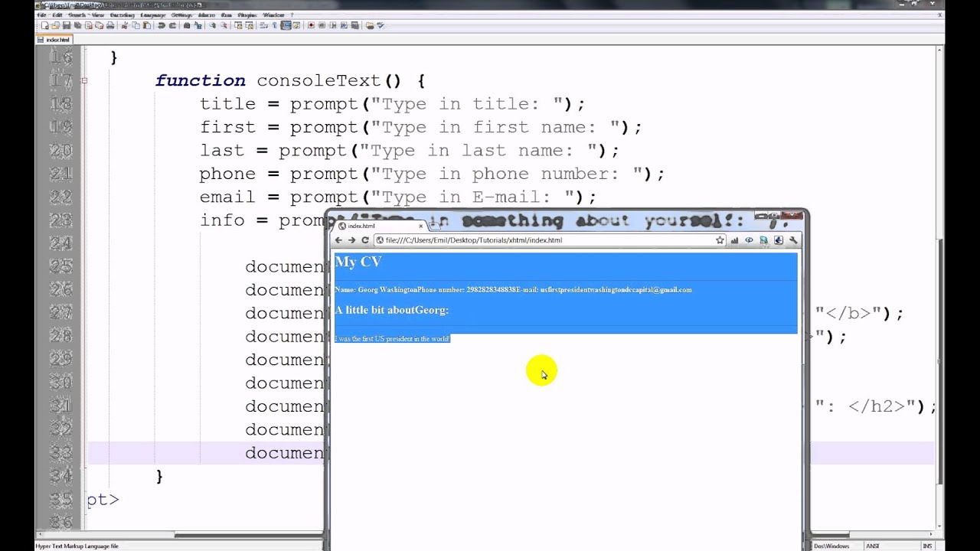Click the 'A little bit aboutGeorg:' heading
Screen dimensions: 980x551
pos(391,310)
